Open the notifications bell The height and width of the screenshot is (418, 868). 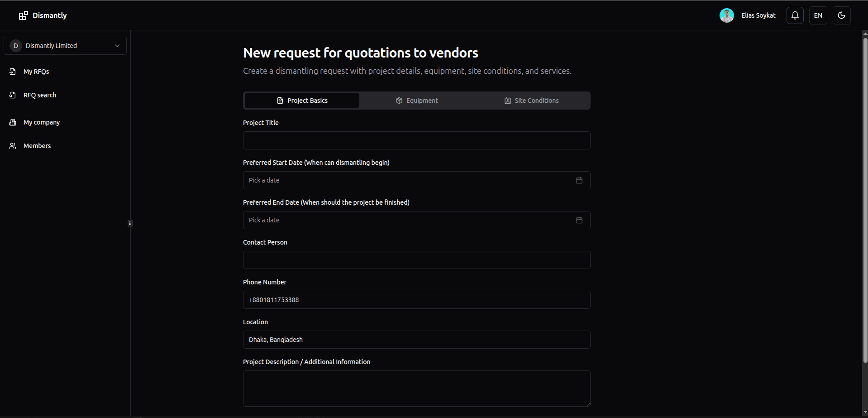click(x=795, y=15)
